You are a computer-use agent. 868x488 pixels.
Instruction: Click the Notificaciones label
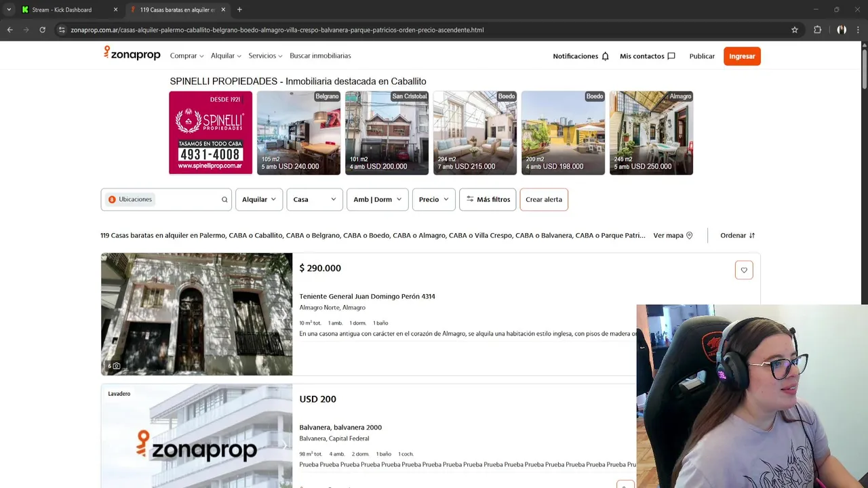click(575, 56)
